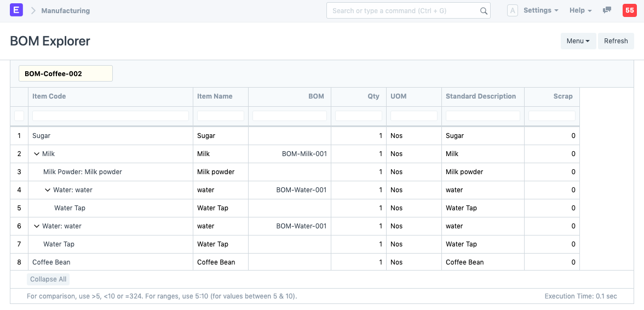Collapse the nested Water row under Milk
This screenshot has height=310, width=644.
pos(48,190)
